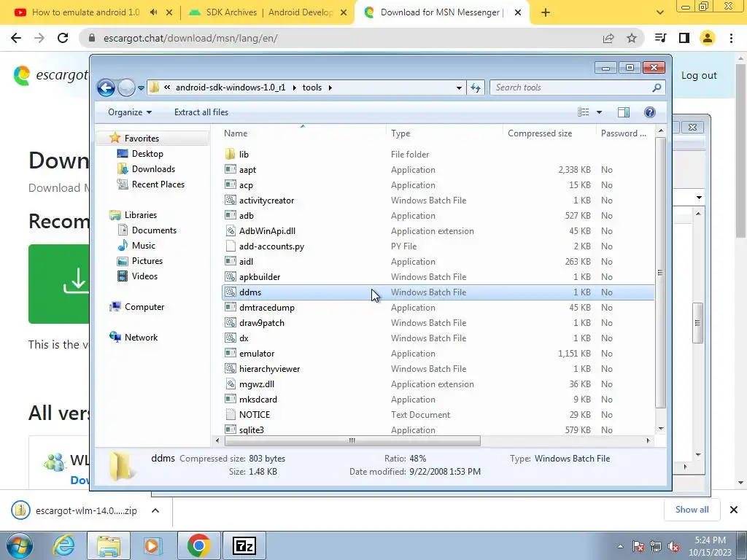Open recent pages dropdown beside navigation arrows

(x=141, y=88)
